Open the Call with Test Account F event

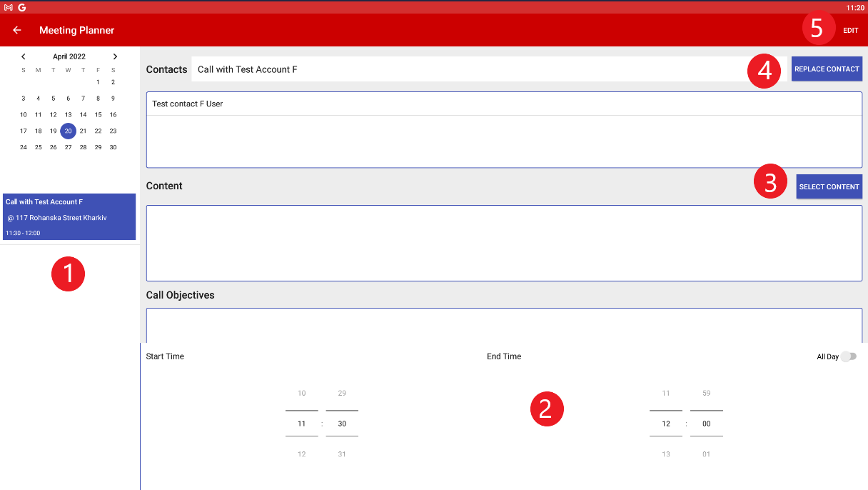click(x=69, y=216)
